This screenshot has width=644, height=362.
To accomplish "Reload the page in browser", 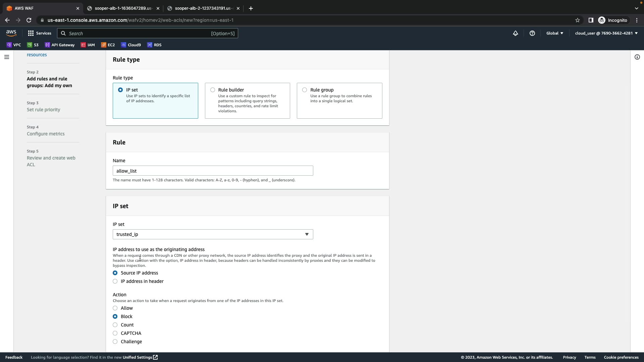I will tap(29, 20).
